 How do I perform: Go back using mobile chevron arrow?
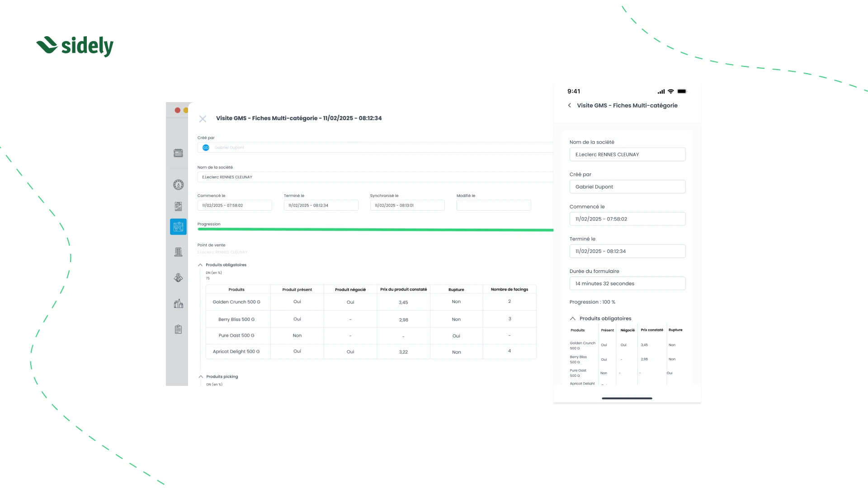[570, 105]
